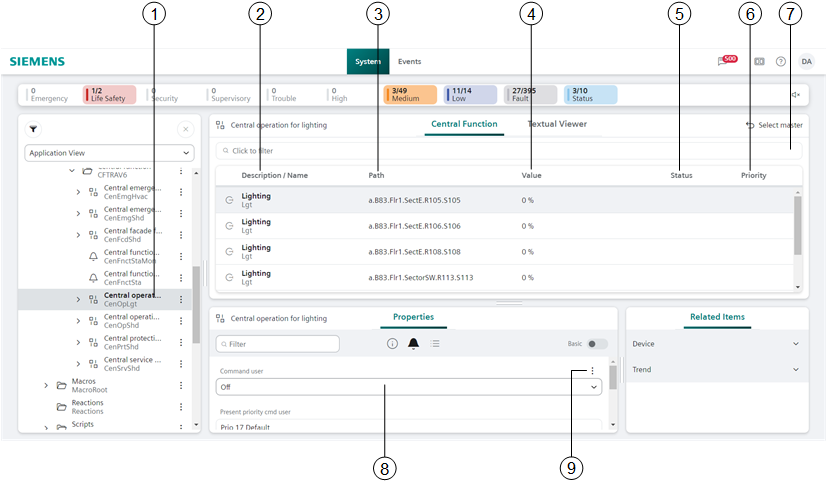
Task: Switch to the Events tab
Action: (x=410, y=61)
